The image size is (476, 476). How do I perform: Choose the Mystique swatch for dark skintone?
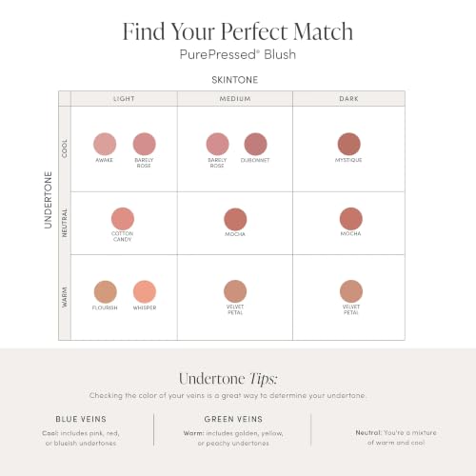[x=349, y=144]
